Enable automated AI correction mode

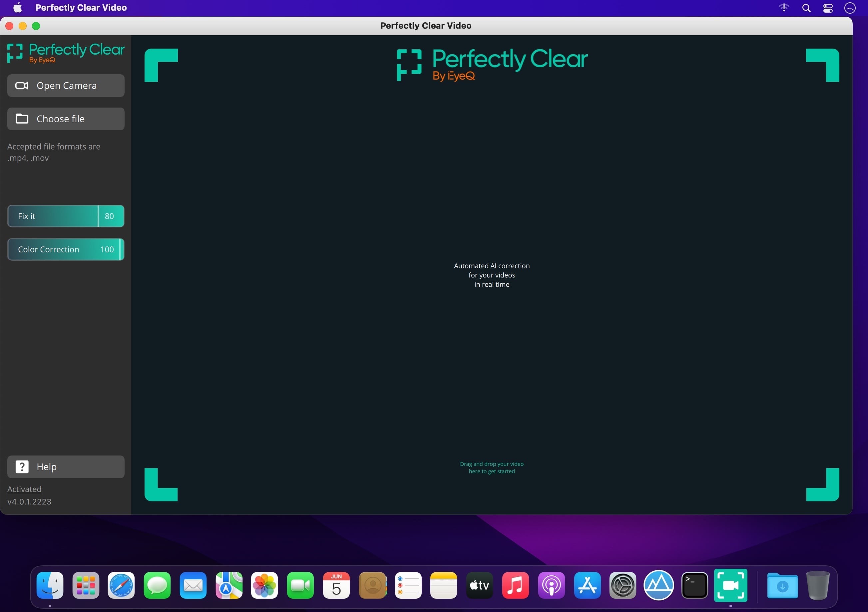(66, 215)
